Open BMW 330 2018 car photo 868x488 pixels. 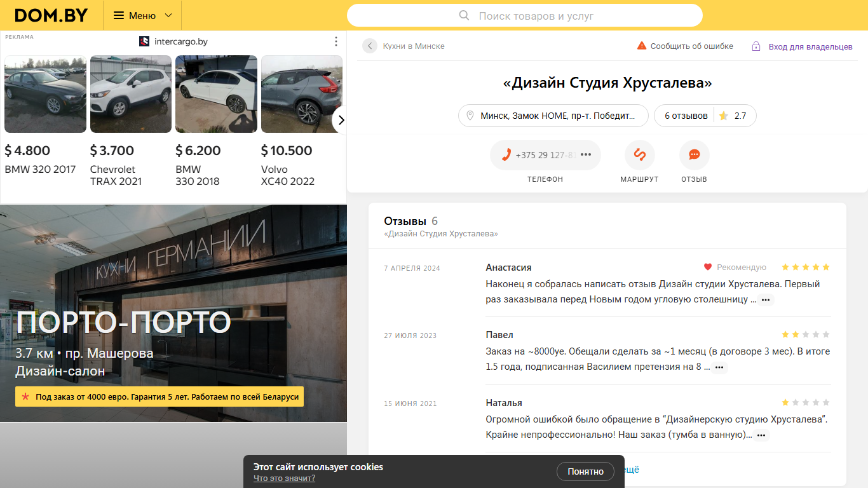point(216,94)
